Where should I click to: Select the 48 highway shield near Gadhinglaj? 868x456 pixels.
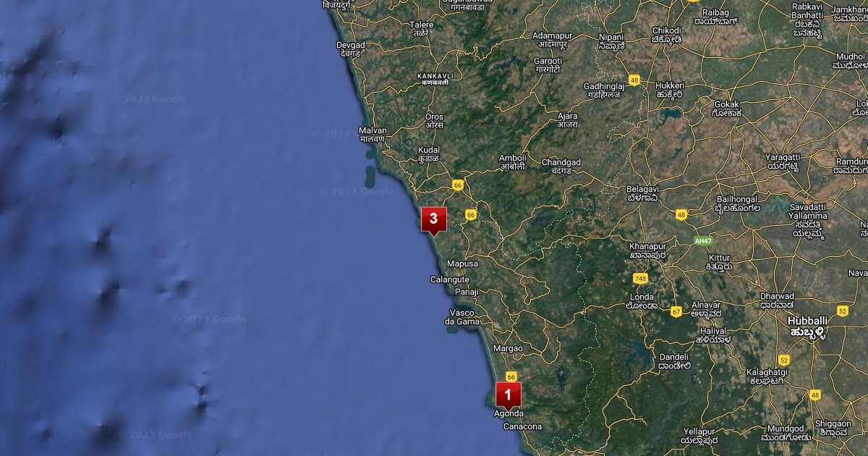(x=634, y=80)
